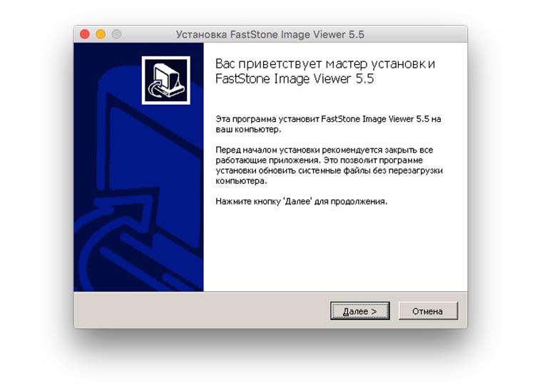Click the grayed-out zoom window button
This screenshot has width=542, height=392.
point(116,34)
